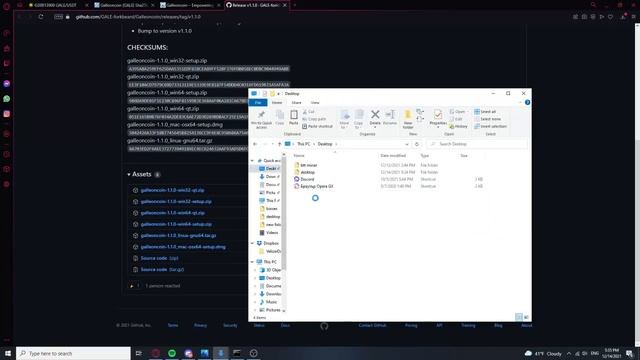640x360 pixels.
Task: Switch to the Home ribbon tab
Action: (277, 103)
